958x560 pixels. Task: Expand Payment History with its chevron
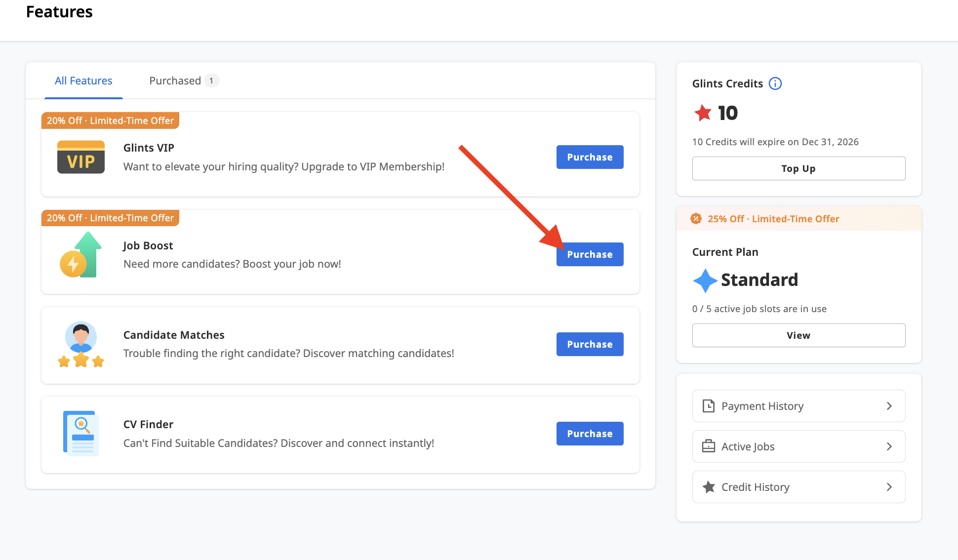[x=889, y=406]
